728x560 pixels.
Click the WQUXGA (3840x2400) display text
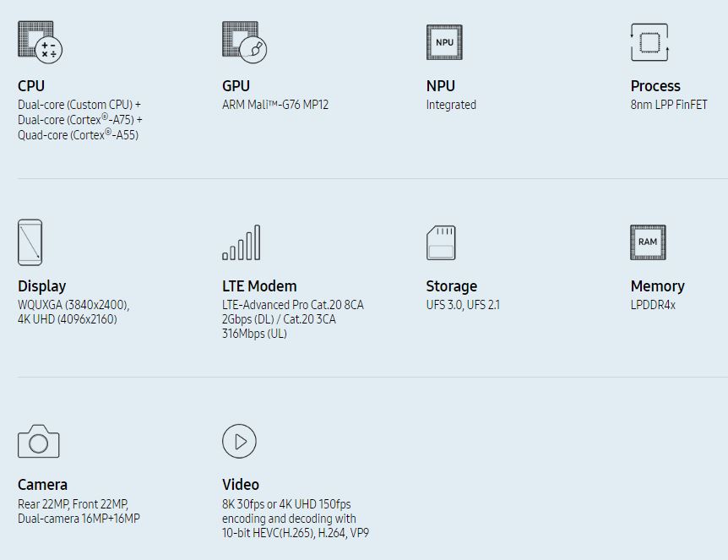coord(73,305)
